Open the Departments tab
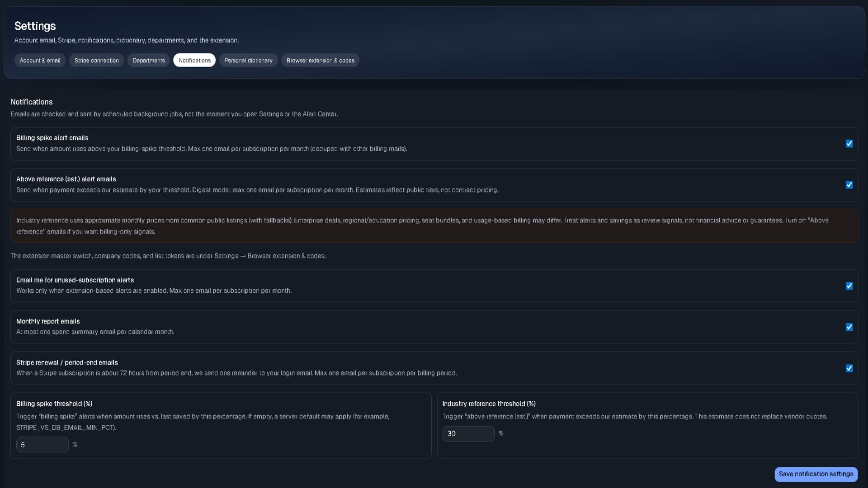This screenshot has height=488, width=868. (148, 60)
